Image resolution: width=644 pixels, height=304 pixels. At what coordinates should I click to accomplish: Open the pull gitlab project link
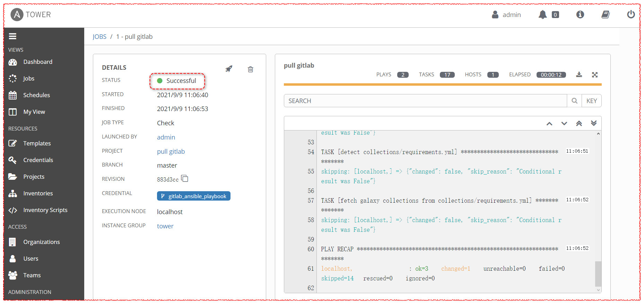point(171,151)
